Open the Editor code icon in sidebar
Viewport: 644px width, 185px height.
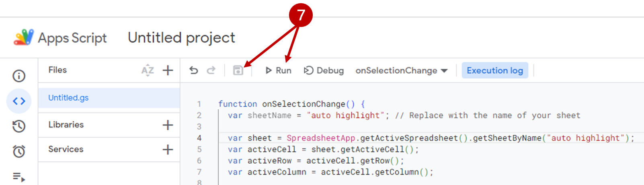[19, 101]
